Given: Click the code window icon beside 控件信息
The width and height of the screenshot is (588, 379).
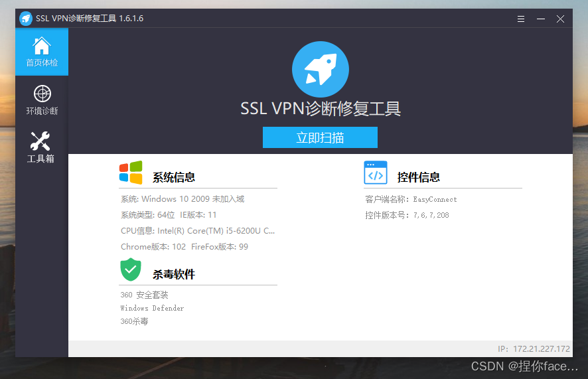Looking at the screenshot, I should [x=376, y=173].
